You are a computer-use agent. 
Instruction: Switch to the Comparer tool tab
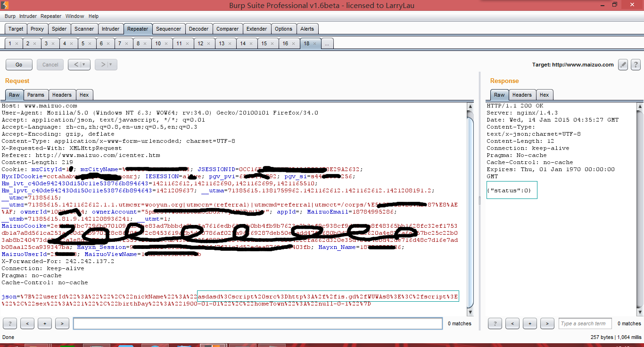click(x=227, y=29)
